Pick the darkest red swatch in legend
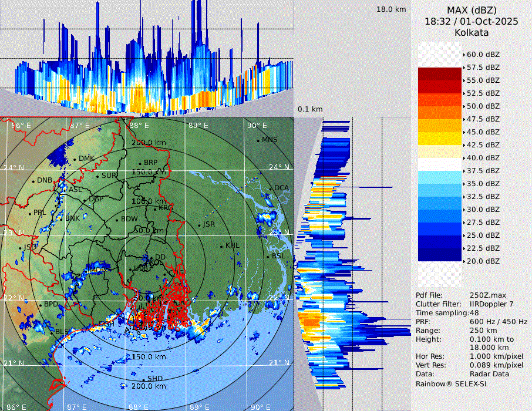532x411 pixels. [x=440, y=74]
